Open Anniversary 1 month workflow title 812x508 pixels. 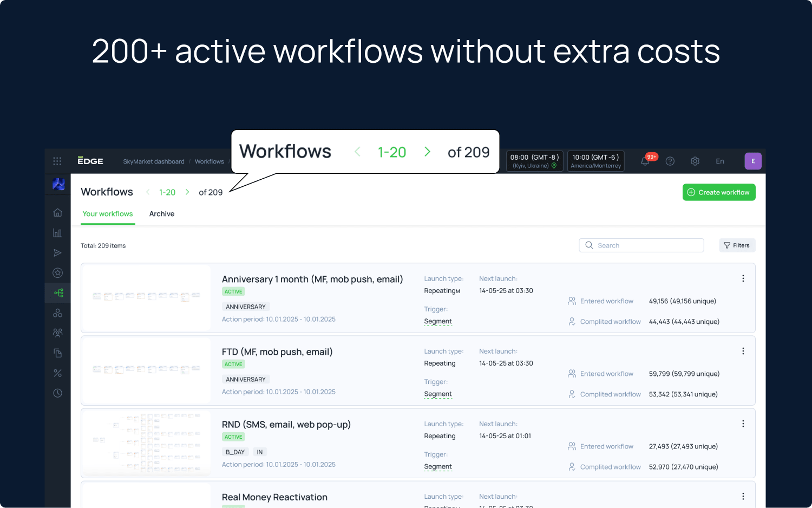(312, 279)
